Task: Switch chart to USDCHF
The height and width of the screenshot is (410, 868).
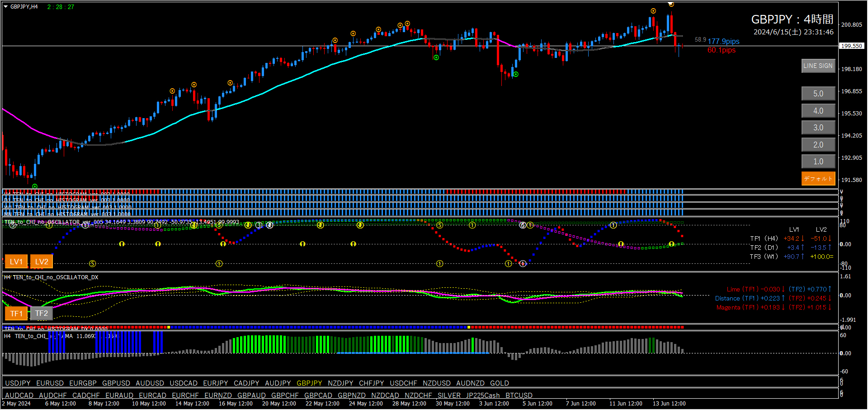Action: pos(404,383)
